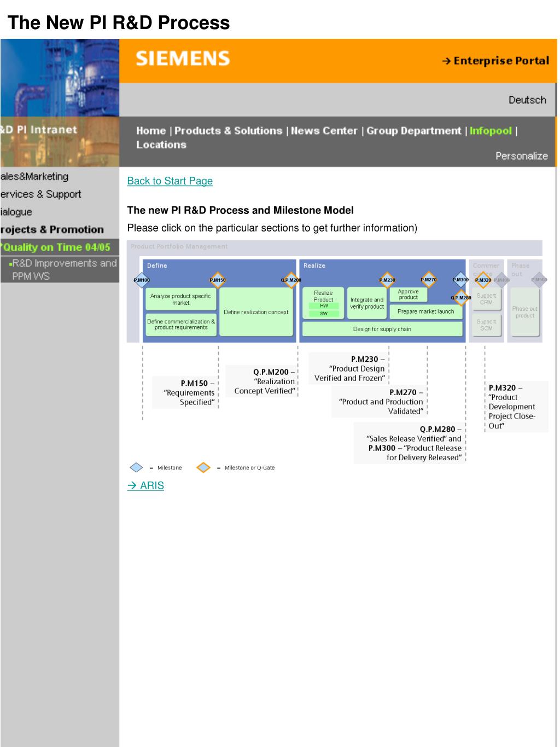This screenshot has width=560, height=747.
Task: Click the R&D PI Intranet header
Action: click(x=39, y=130)
